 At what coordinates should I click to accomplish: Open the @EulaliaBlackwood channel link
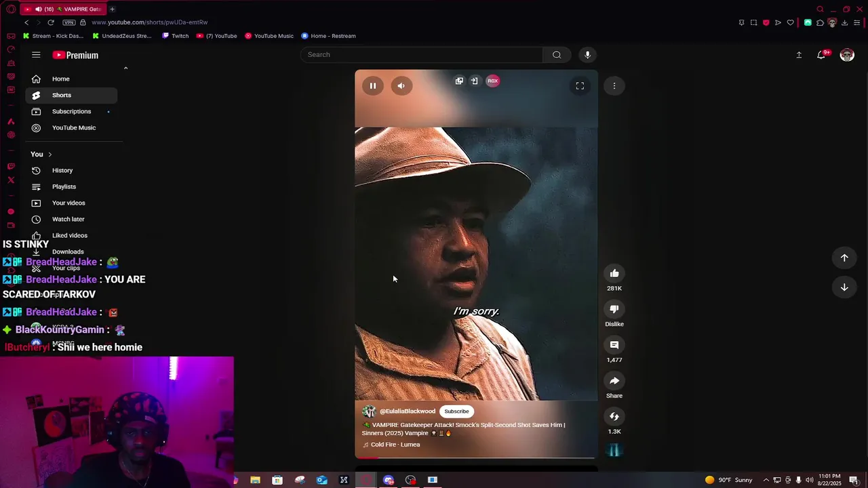408,411
